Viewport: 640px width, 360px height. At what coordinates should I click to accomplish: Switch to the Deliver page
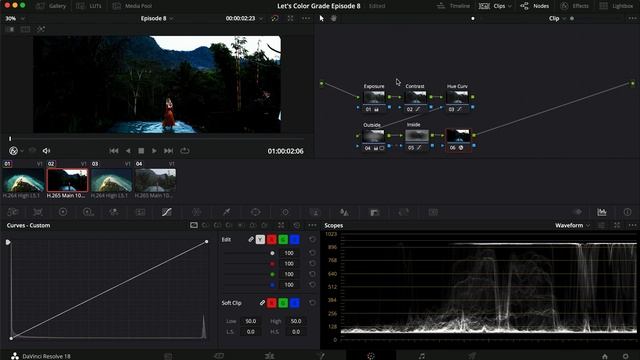(x=472, y=356)
